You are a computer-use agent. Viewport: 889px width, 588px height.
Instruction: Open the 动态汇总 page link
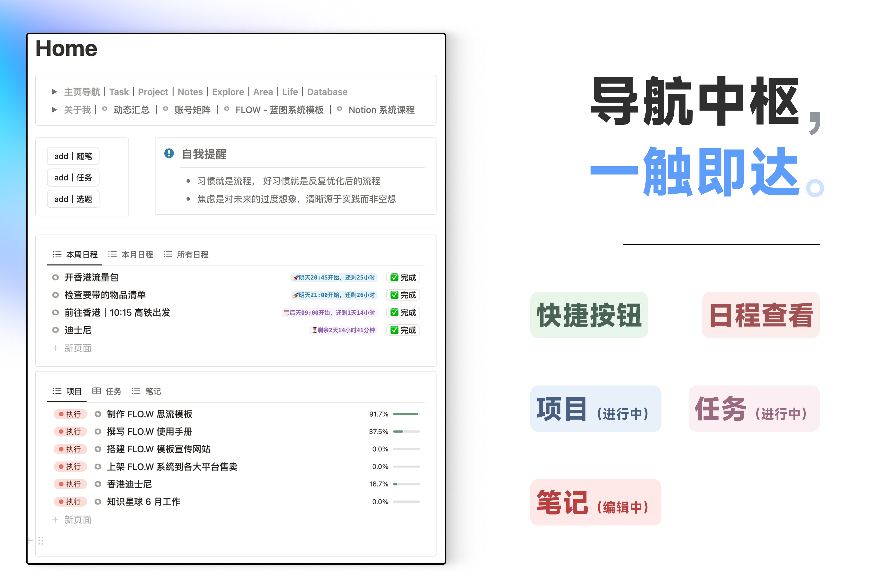pyautogui.click(x=131, y=110)
